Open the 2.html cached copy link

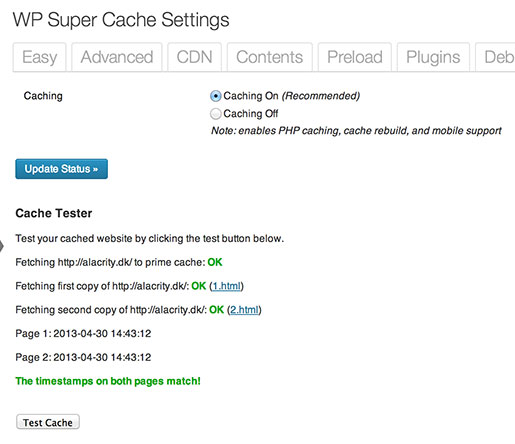coord(244,310)
